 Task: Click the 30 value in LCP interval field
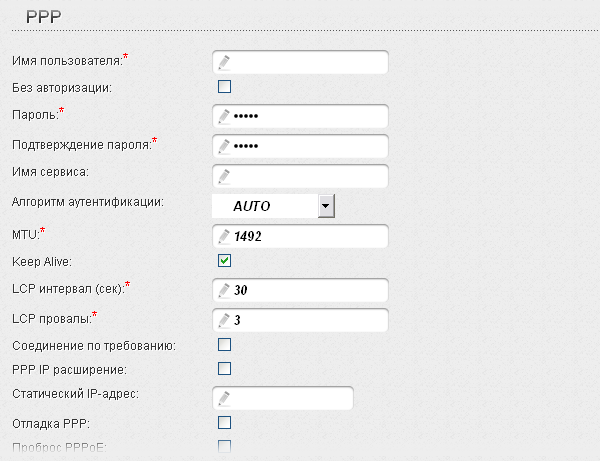point(240,291)
